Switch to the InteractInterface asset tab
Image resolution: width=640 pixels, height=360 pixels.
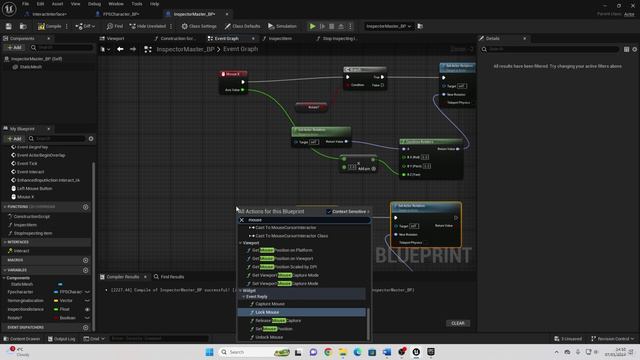[49, 14]
